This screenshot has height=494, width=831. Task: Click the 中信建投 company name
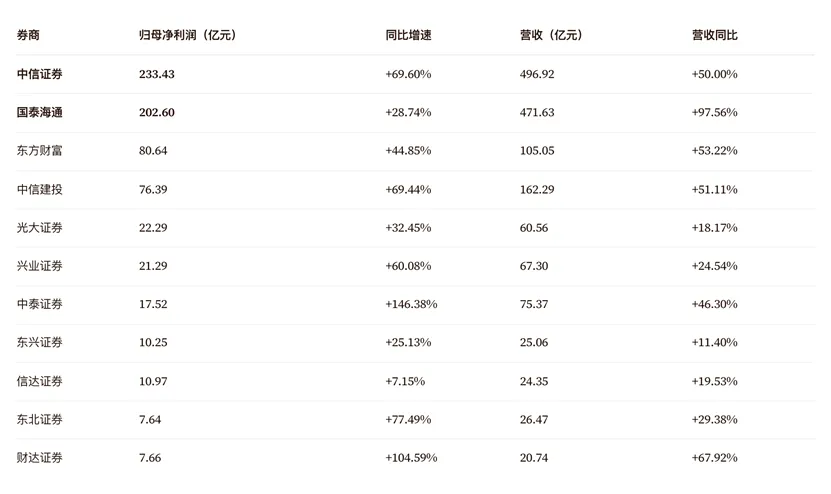click(40, 189)
